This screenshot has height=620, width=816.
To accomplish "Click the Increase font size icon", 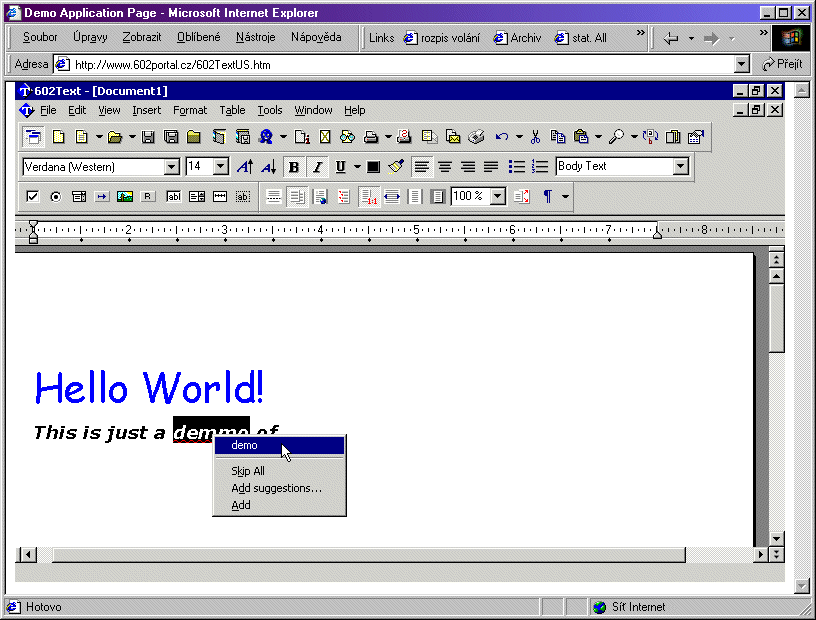I will (245, 167).
